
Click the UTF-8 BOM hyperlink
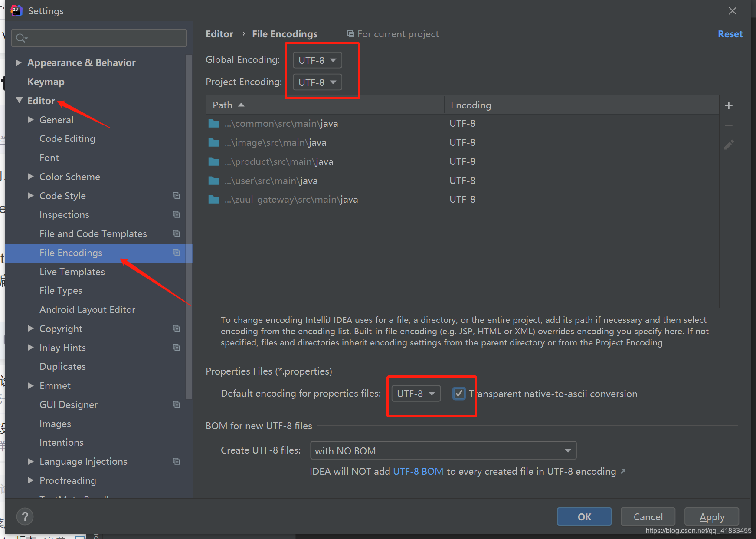418,471
